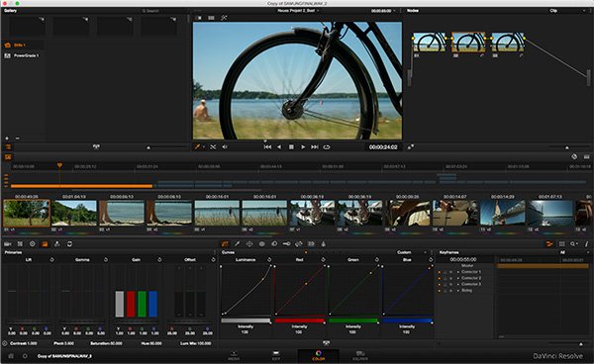The height and width of the screenshot is (364, 594).
Task: Switch to the Media page
Action: (234, 356)
